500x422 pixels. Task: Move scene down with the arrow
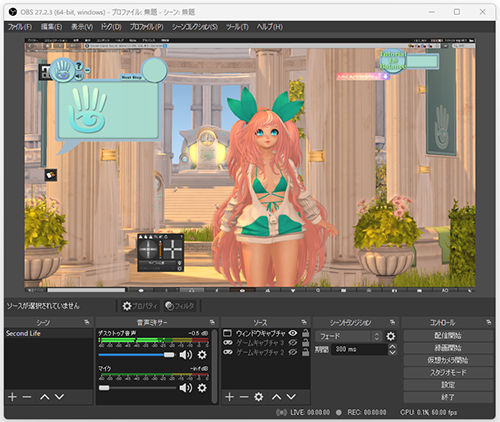tap(59, 397)
